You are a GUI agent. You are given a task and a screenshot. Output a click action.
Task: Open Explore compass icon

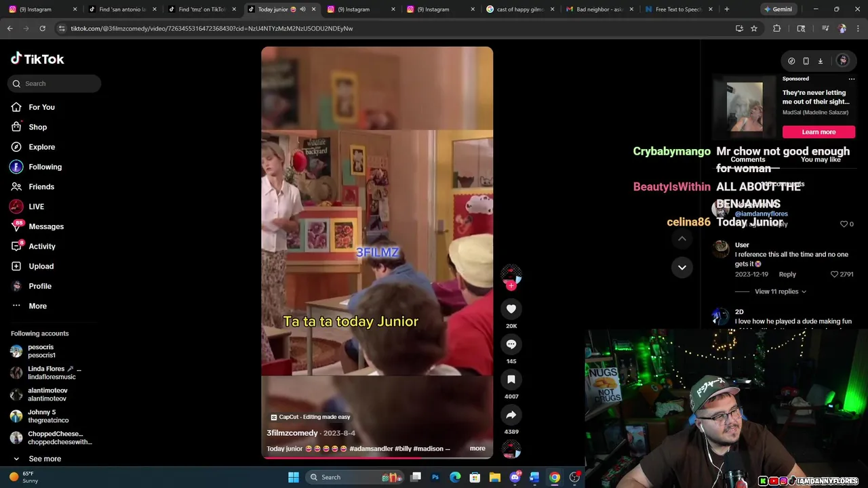click(x=16, y=147)
